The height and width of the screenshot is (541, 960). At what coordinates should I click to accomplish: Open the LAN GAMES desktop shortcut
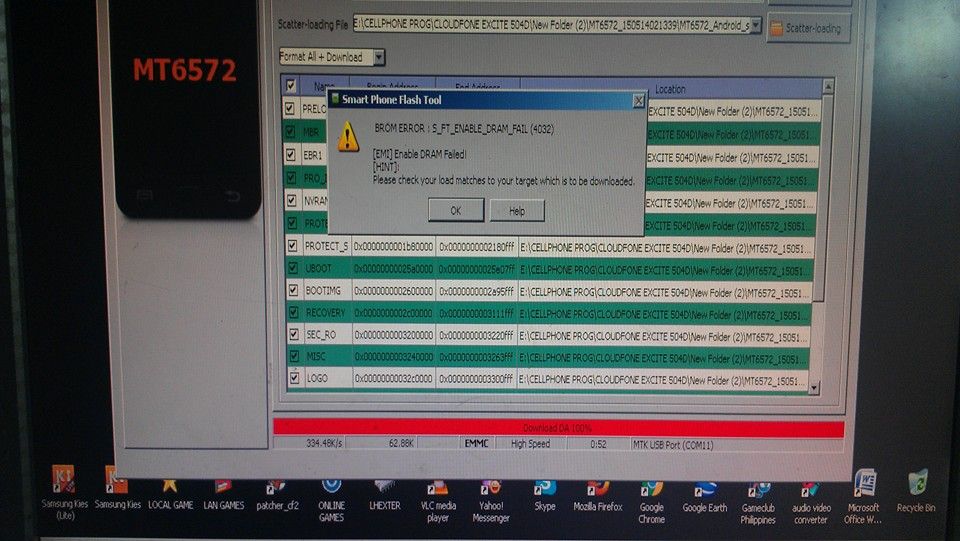[x=223, y=494]
